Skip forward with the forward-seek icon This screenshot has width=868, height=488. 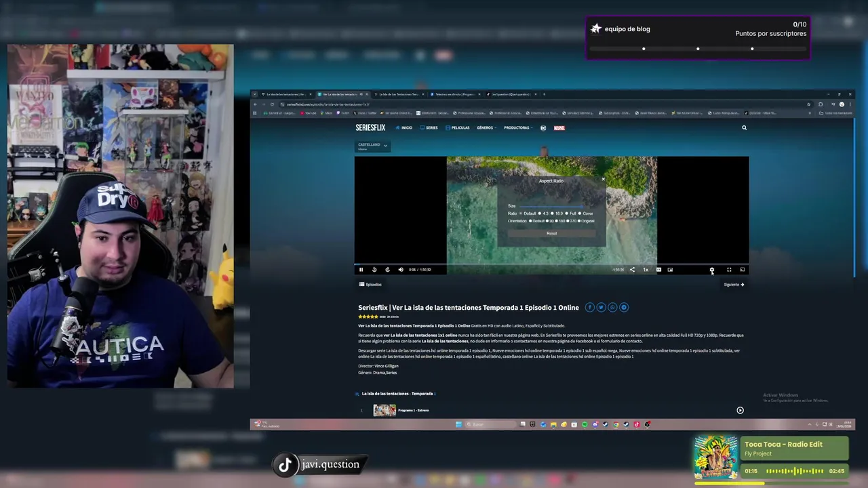tap(387, 270)
